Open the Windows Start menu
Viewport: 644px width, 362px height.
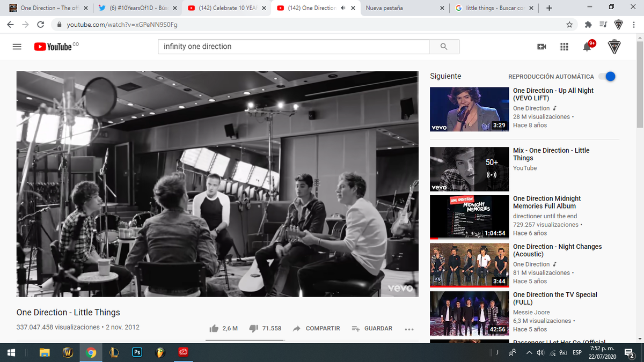click(11, 353)
